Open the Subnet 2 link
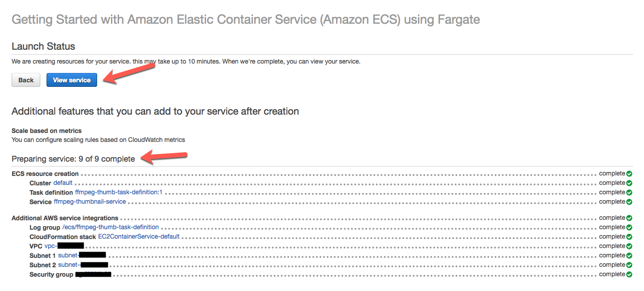The image size is (644, 291). point(82,265)
